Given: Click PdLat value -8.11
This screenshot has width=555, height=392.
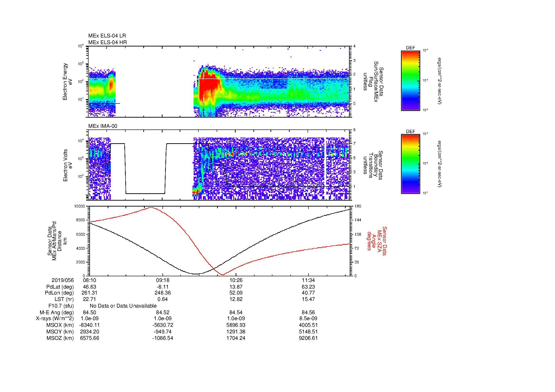Looking at the screenshot, I should (163, 287).
